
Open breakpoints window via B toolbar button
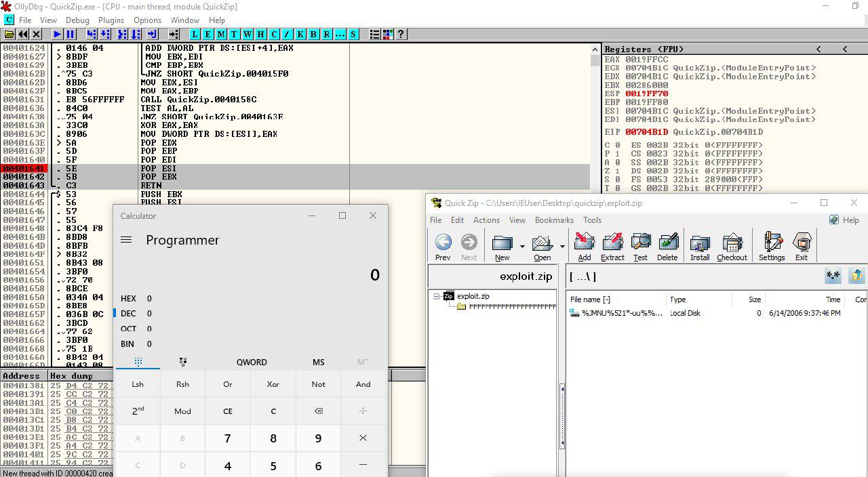coord(313,34)
